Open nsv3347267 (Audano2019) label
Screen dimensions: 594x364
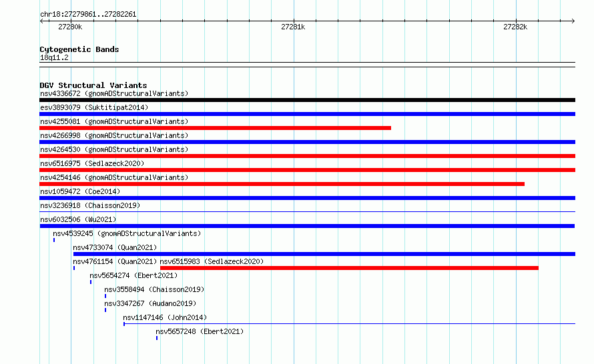click(x=150, y=303)
